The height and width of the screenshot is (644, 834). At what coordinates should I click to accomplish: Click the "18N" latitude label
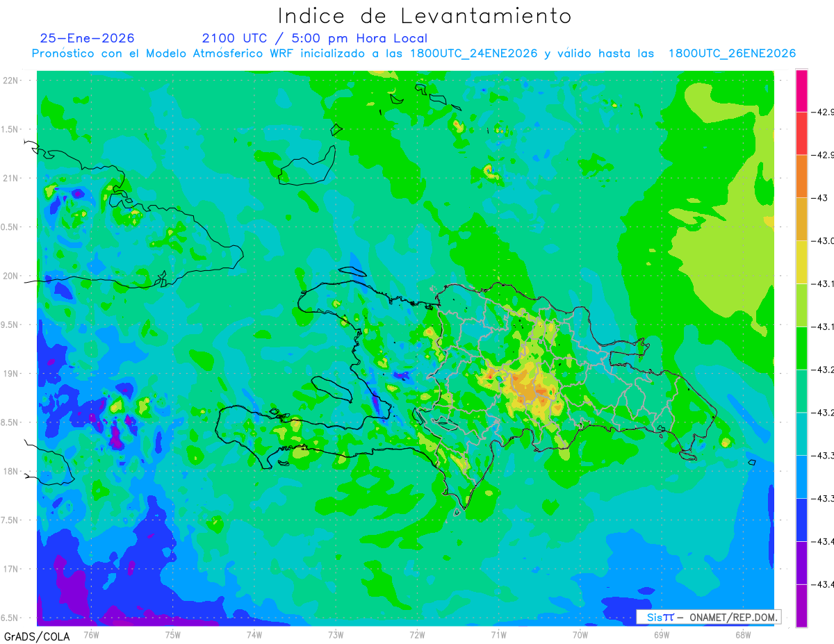[x=10, y=471]
